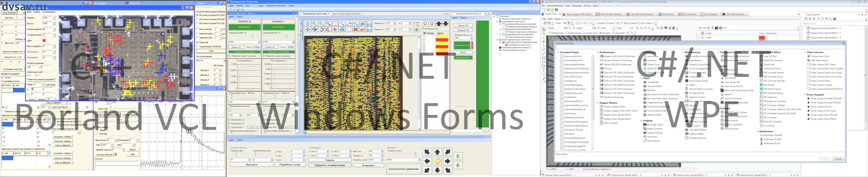
Task: Click the green add layer plus icon
Action: (425, 24)
